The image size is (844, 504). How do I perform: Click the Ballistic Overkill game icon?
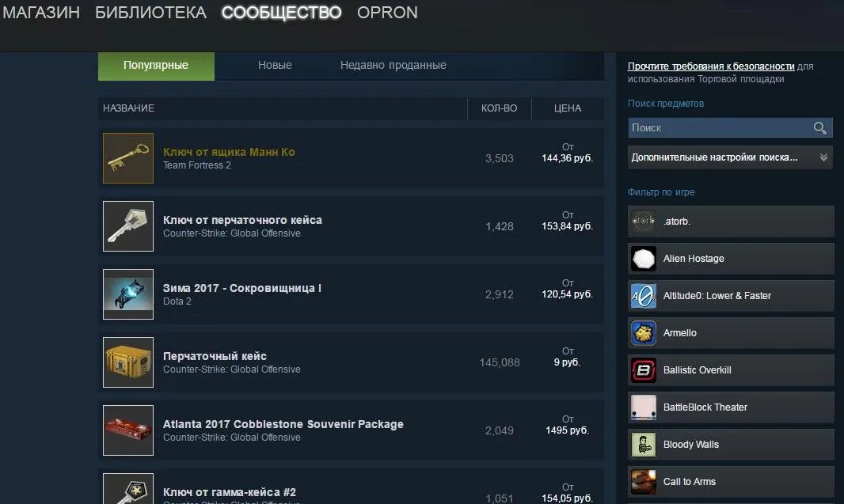tap(643, 369)
